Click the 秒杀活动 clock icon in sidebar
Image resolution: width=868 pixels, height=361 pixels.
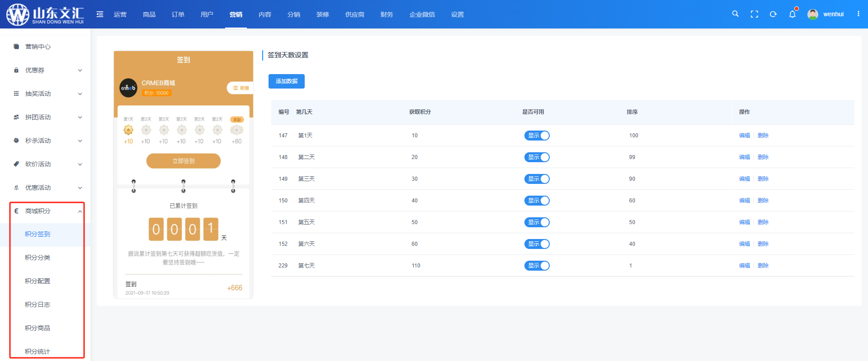pos(16,141)
